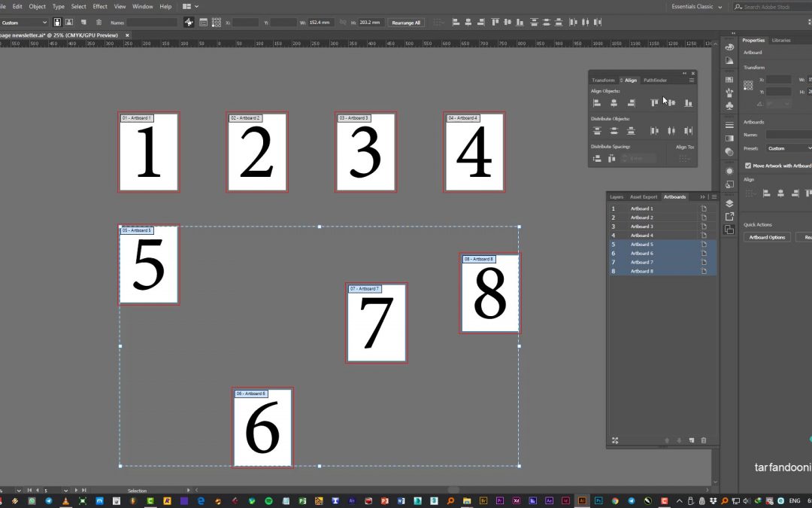Screen dimensions: 812x508
Task: Switch to the Pathfinder tab
Action: [x=655, y=81]
